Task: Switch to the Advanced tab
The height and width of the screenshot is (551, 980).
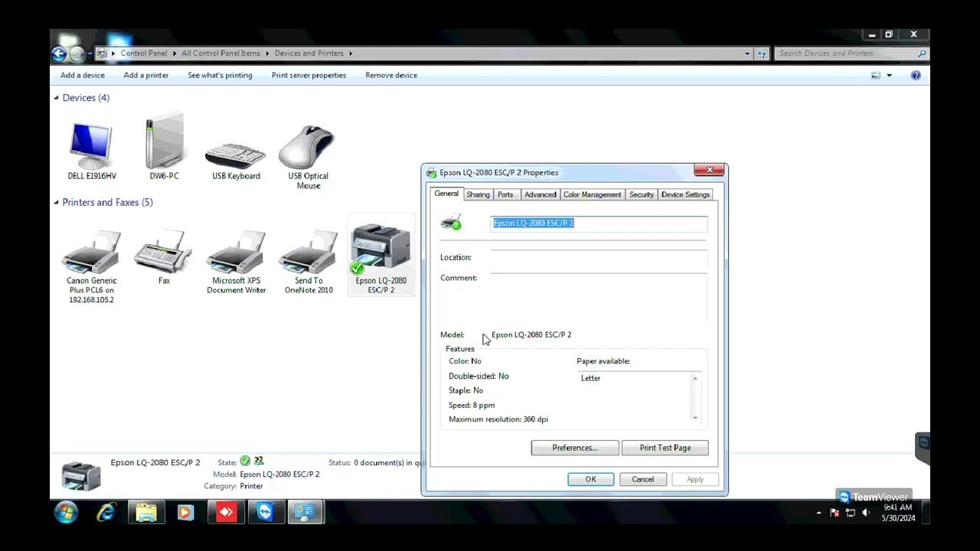Action: [540, 194]
